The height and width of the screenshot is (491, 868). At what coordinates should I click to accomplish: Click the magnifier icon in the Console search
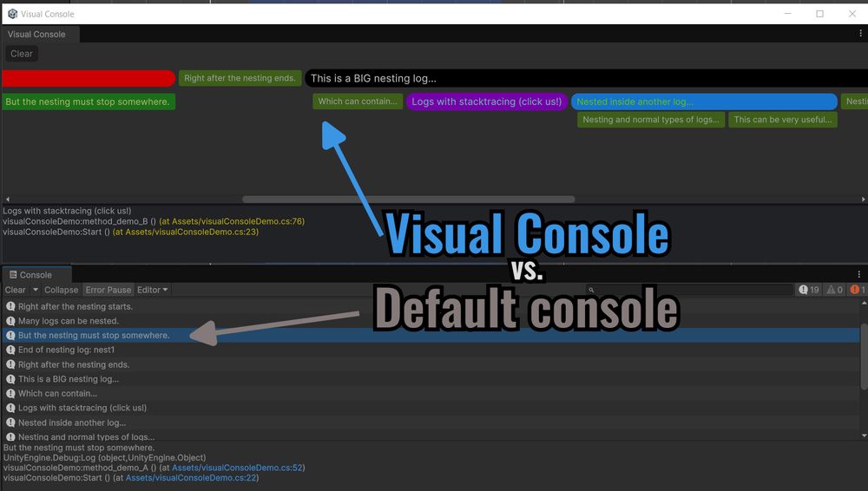tap(591, 290)
